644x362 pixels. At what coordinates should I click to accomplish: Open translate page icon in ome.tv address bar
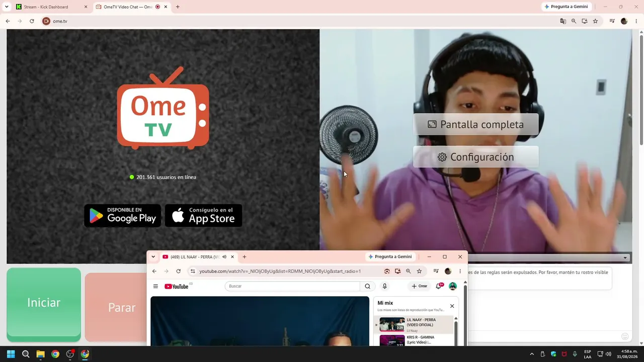563,21
